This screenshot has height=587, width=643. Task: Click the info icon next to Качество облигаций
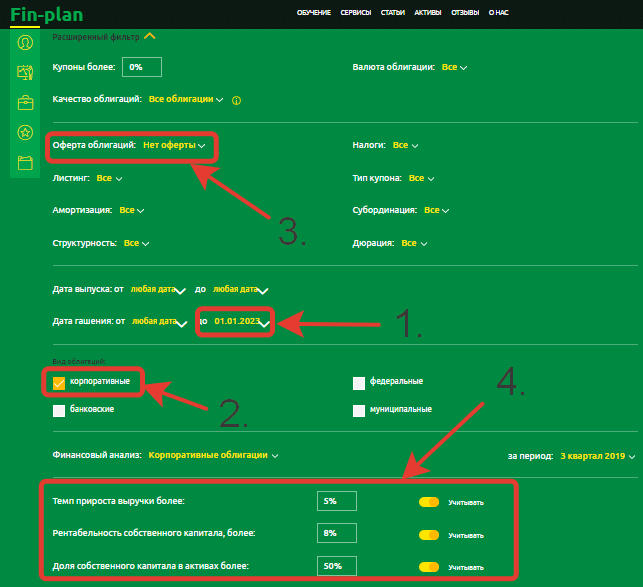236,100
